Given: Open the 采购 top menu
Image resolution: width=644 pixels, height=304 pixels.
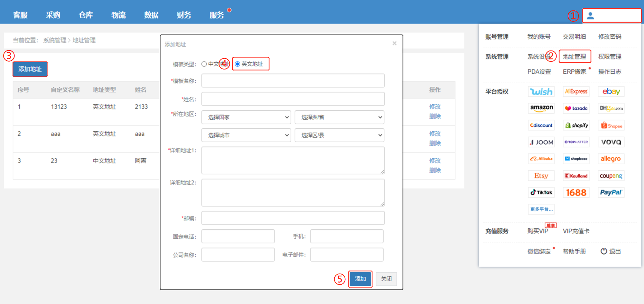Looking at the screenshot, I should point(53,15).
